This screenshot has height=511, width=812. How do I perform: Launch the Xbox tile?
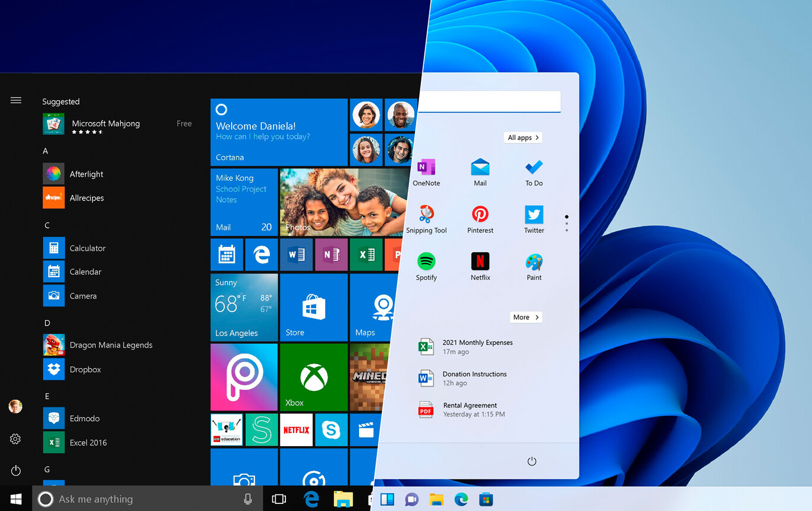click(x=314, y=377)
